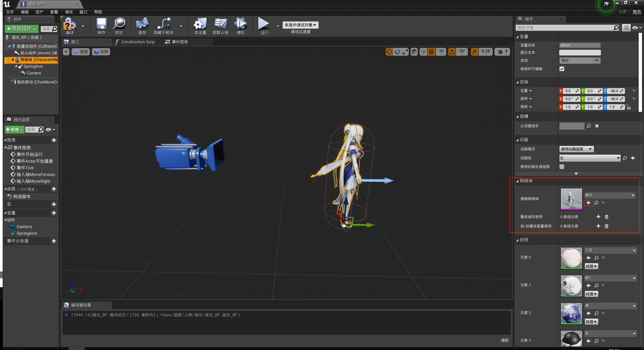Open the 文件 menu
Image resolution: width=644 pixels, height=350 pixels.
10,12
